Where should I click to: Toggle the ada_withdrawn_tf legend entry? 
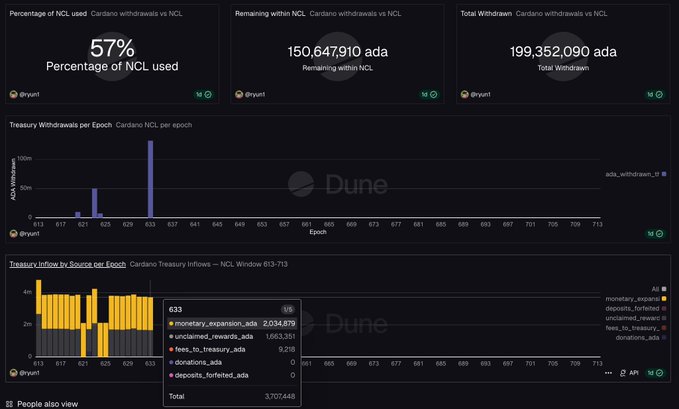[636, 174]
